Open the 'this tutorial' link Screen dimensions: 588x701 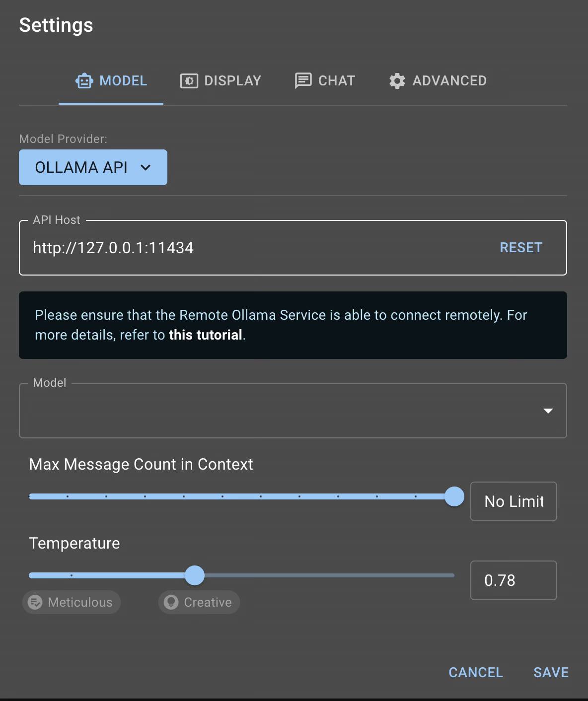point(205,335)
